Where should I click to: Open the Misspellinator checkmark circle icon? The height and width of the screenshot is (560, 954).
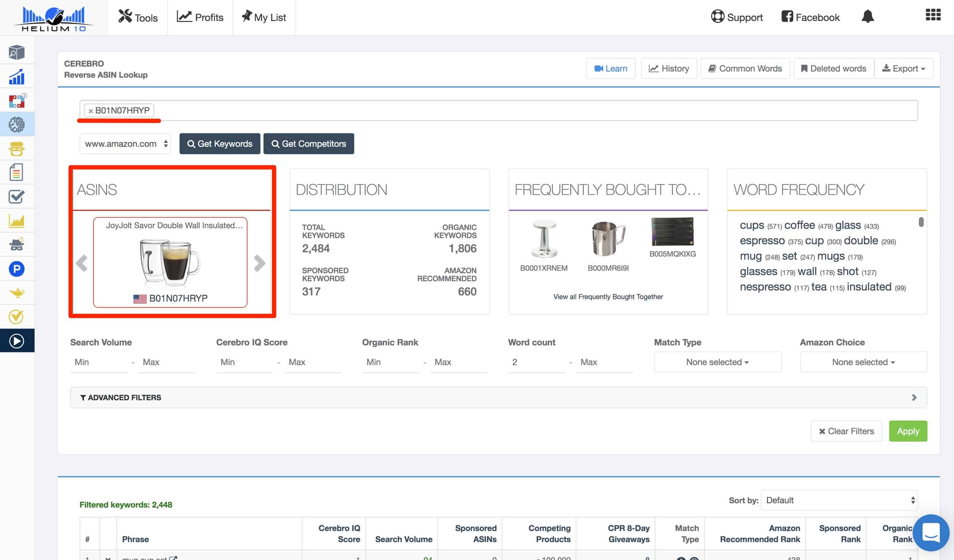[17, 317]
